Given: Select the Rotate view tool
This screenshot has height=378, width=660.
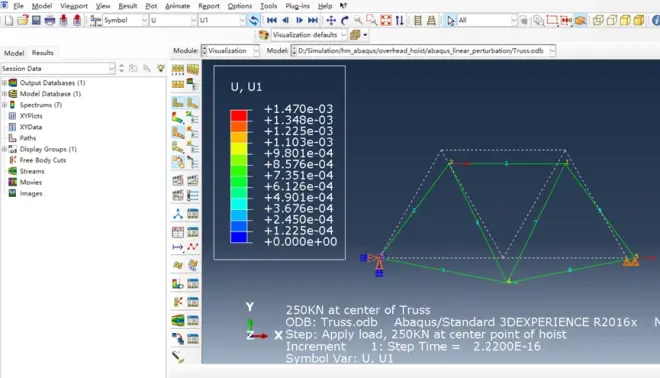Looking at the screenshot, I should [345, 20].
